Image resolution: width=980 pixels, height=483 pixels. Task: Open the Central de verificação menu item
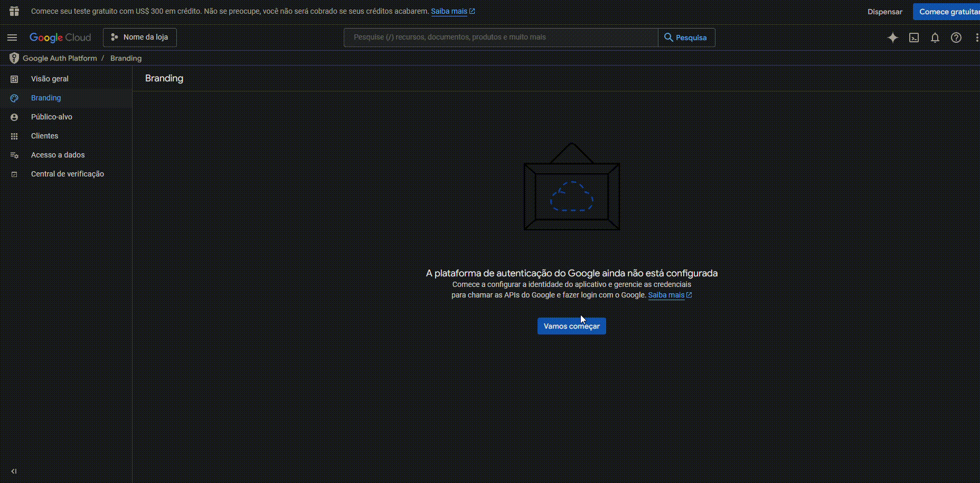point(66,174)
